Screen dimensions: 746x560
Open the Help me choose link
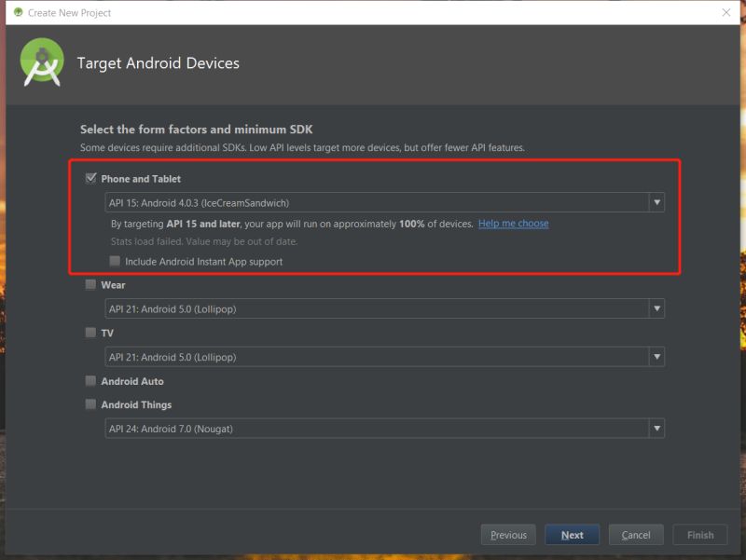(x=512, y=223)
